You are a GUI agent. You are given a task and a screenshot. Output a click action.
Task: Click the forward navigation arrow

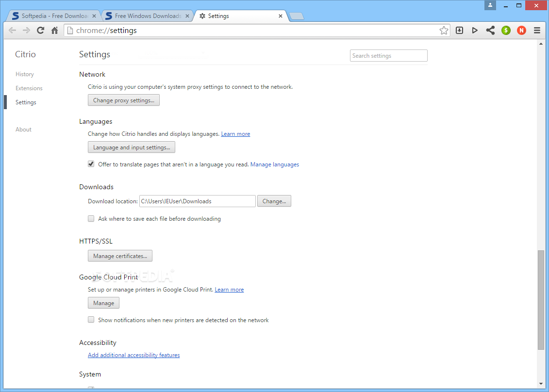point(26,31)
